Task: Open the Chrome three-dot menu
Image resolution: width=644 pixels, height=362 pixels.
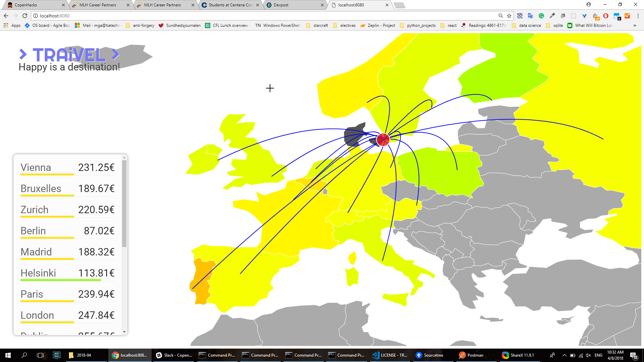Action: point(638,16)
